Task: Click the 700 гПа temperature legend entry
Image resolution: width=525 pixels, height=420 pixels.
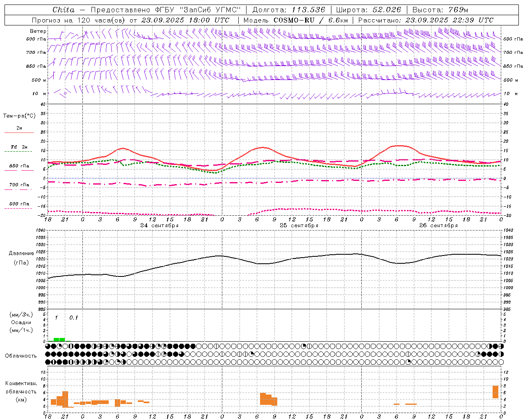Action: [19, 185]
